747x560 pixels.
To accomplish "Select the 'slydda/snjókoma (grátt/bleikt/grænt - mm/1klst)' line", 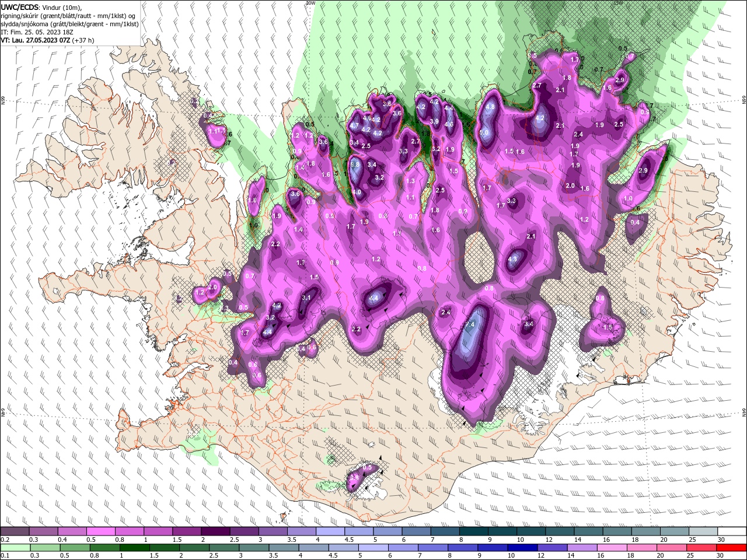I will tap(70, 24).
